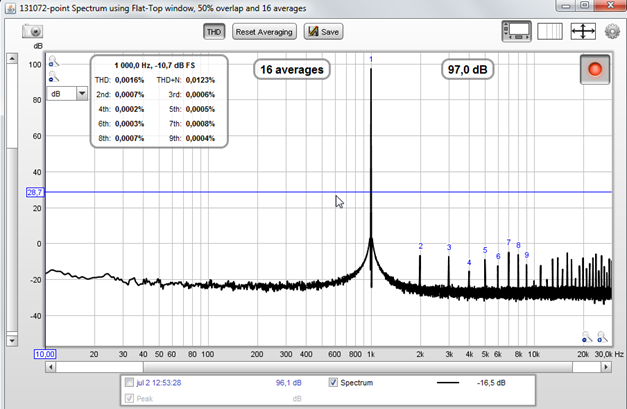Open the gear settings for spectrum
This screenshot has width=627, height=409.
tap(612, 31)
